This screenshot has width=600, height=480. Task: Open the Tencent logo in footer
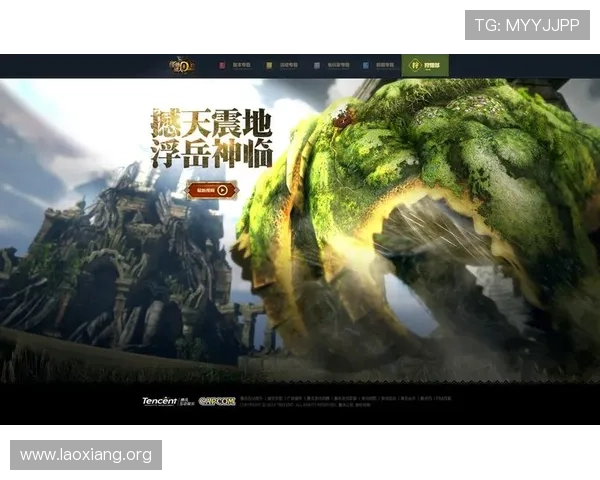point(168,401)
